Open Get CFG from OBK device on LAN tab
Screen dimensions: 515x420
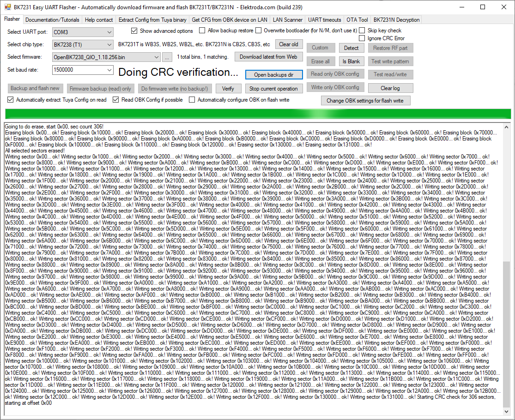coord(230,20)
